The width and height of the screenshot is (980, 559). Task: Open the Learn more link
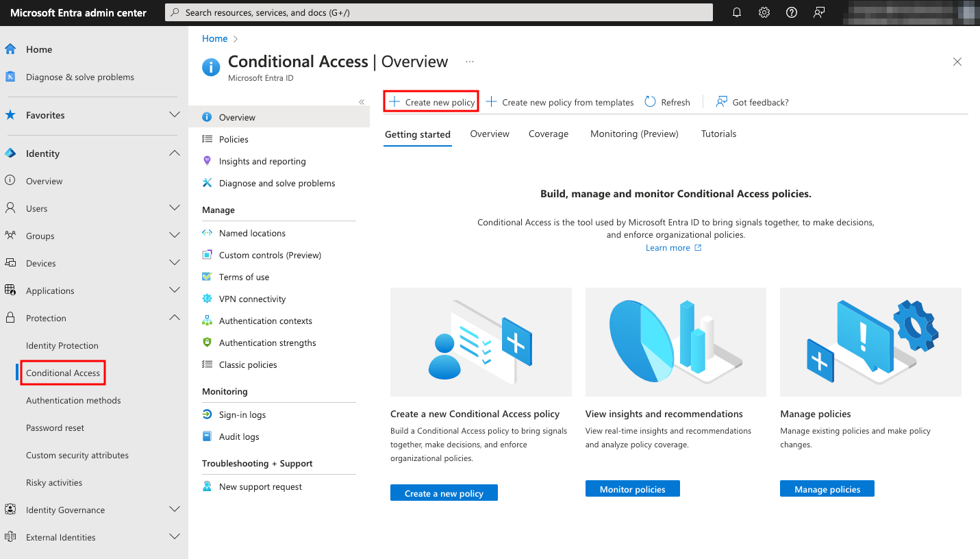[673, 248]
